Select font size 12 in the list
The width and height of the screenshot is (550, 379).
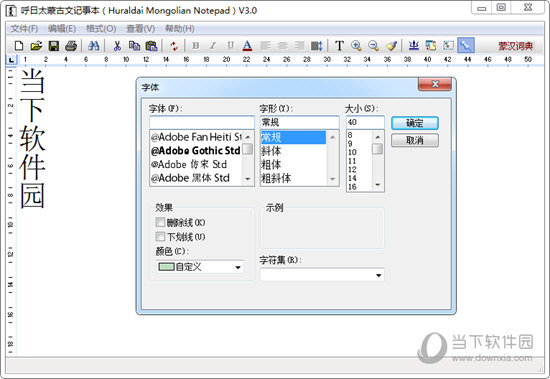pos(353,169)
